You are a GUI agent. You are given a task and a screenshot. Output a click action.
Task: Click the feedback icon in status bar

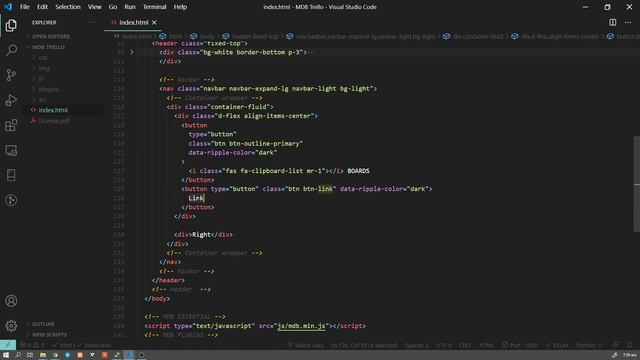tap(616, 345)
